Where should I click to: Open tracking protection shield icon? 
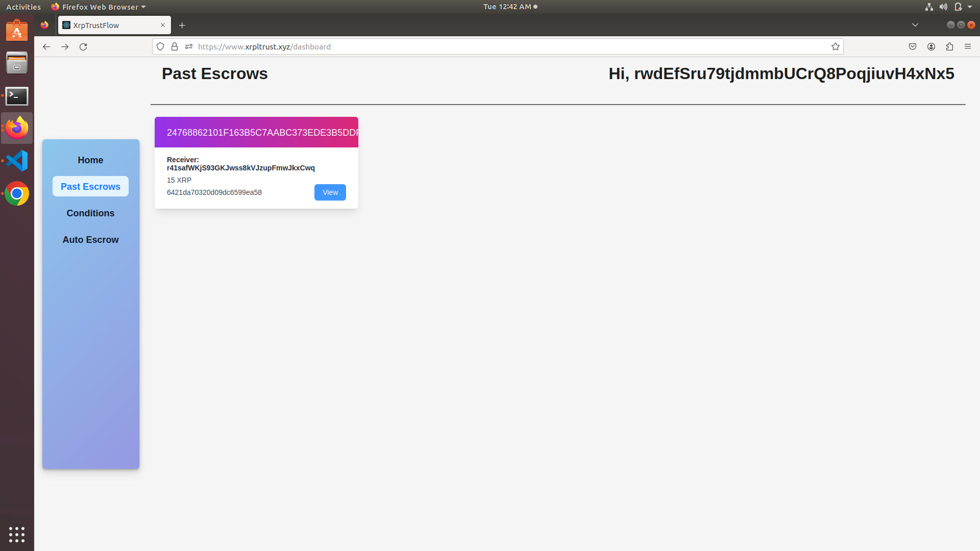[x=160, y=46]
